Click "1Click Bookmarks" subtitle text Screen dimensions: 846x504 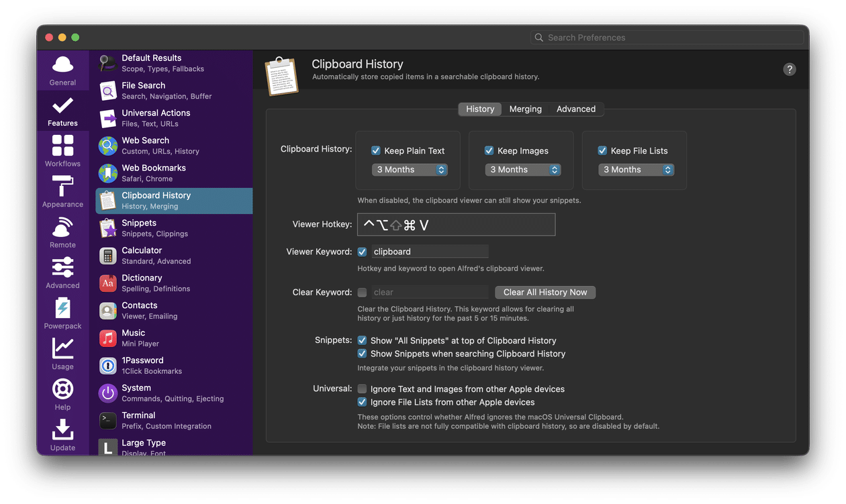(152, 372)
